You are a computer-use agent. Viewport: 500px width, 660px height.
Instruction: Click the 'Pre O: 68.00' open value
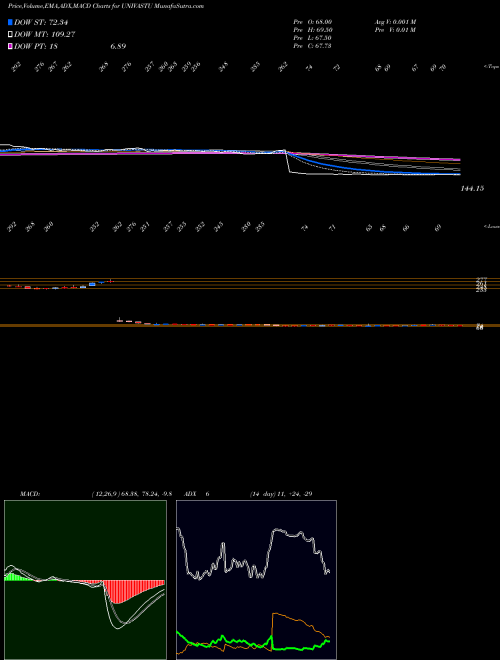click(313, 21)
